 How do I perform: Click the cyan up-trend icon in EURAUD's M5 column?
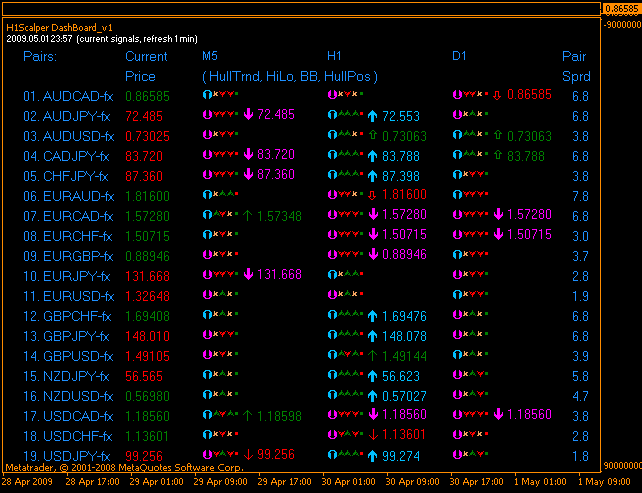tap(208, 194)
